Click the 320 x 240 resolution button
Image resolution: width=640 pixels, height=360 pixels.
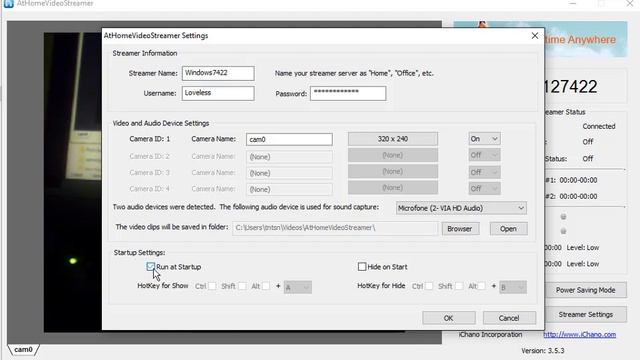point(393,139)
